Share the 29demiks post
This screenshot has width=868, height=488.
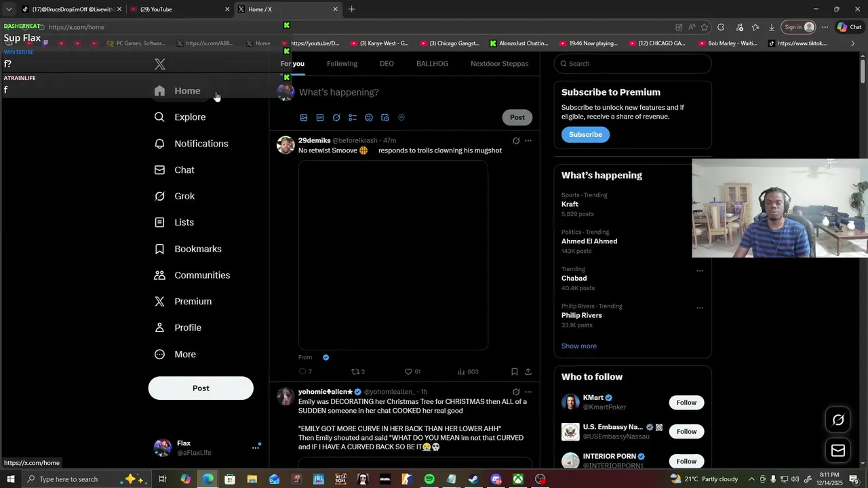click(528, 371)
